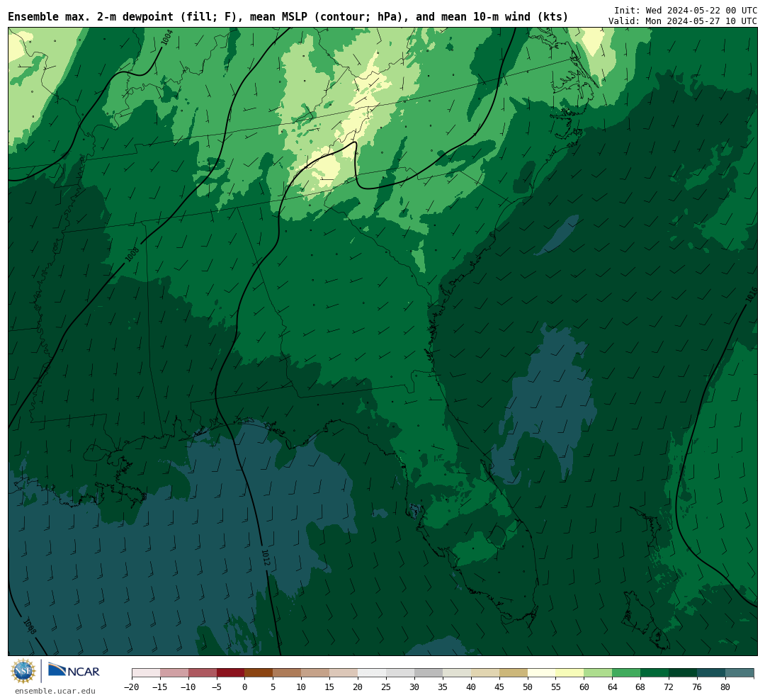Pick the green swatch between 64 and 68
The height and width of the screenshot is (700, 765).
click(x=627, y=673)
